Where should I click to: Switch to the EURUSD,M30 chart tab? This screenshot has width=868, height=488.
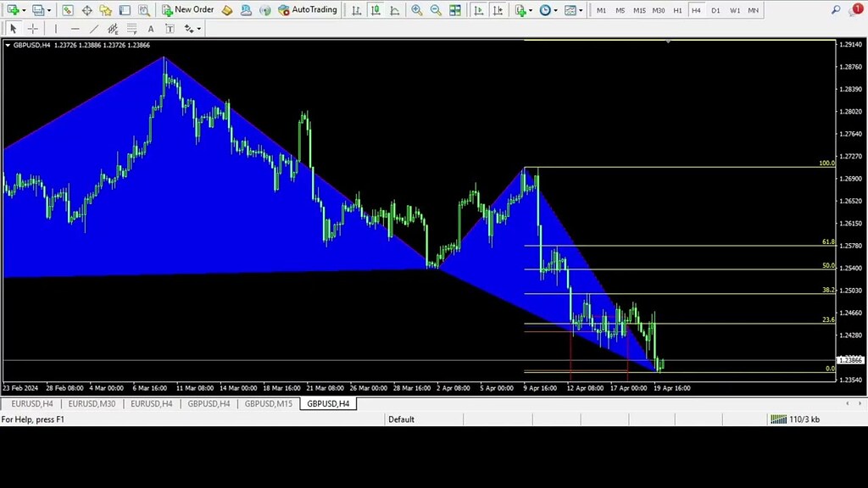91,404
